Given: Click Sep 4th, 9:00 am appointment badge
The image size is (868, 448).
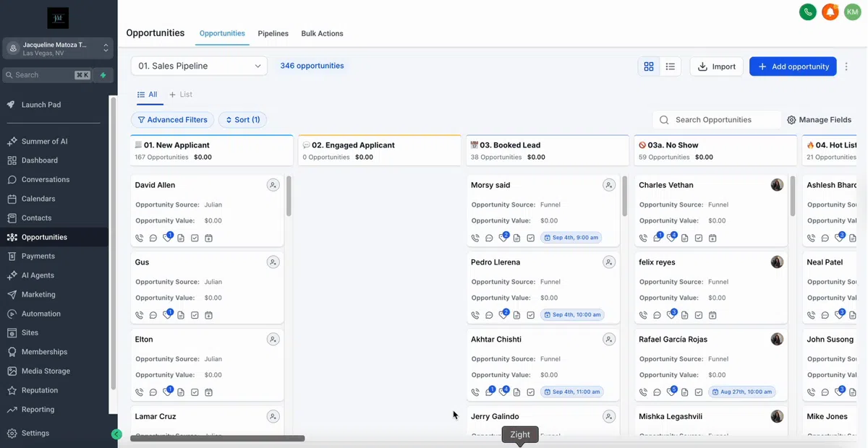Looking at the screenshot, I should (x=571, y=238).
